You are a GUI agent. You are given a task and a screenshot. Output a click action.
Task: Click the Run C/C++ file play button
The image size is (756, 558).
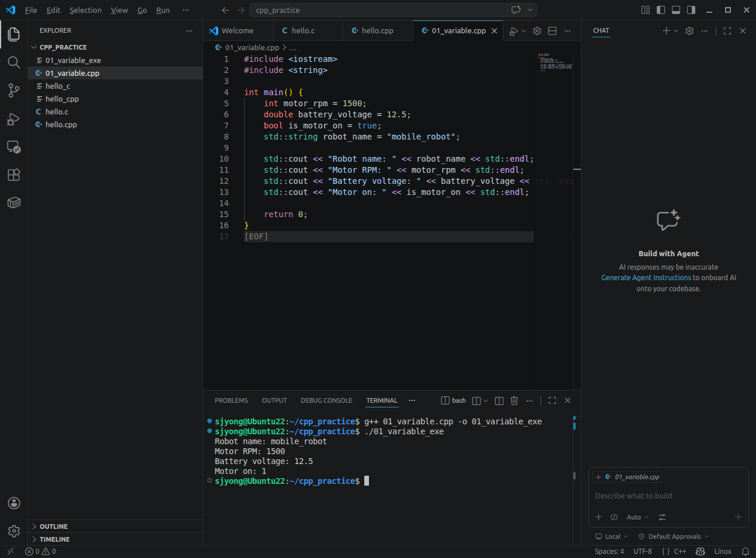coord(513,31)
